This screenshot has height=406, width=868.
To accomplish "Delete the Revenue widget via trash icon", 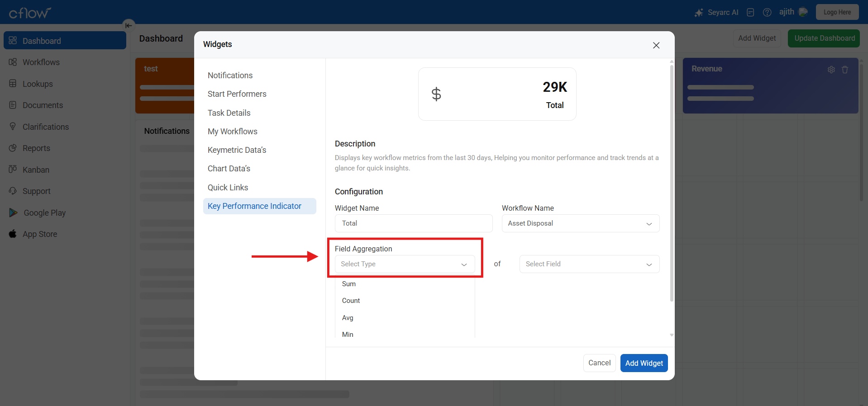I will click(845, 70).
